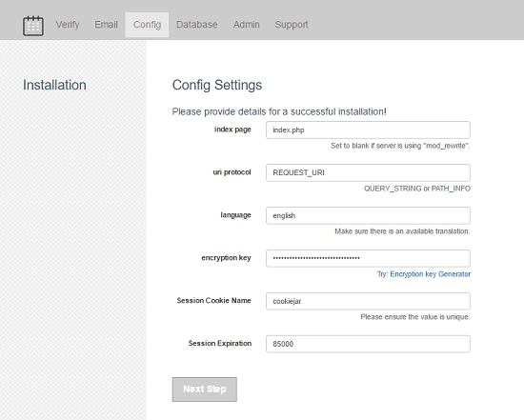Open the Encryption key Generator link

coord(430,274)
